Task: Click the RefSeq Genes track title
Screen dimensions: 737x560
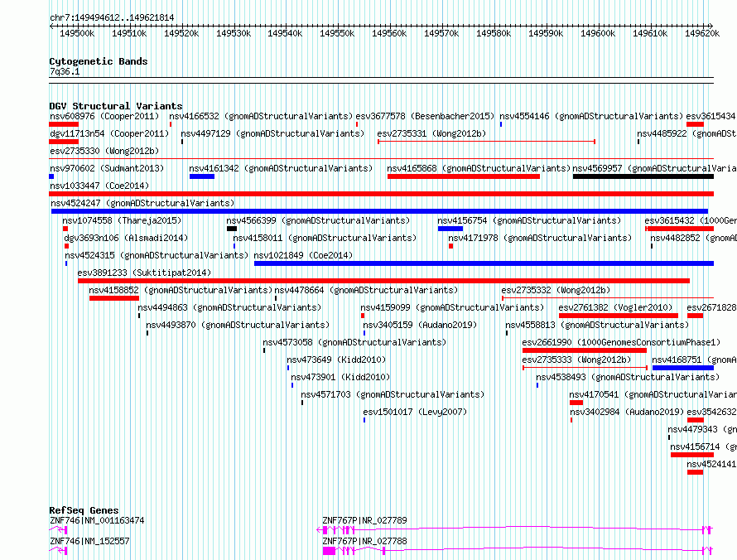Action: [x=84, y=510]
